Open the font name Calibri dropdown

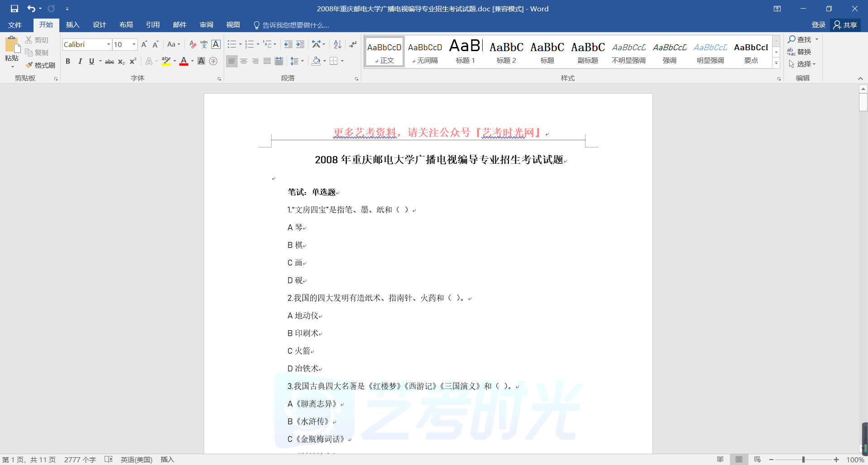click(108, 44)
